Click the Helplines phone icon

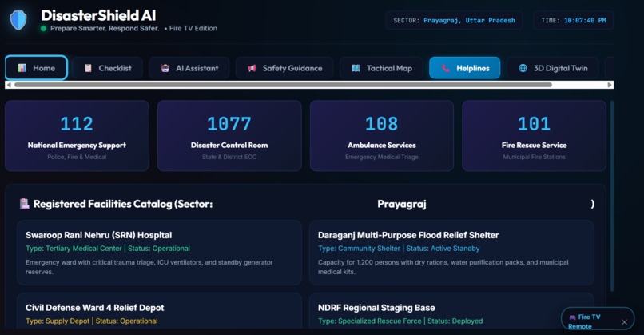446,68
